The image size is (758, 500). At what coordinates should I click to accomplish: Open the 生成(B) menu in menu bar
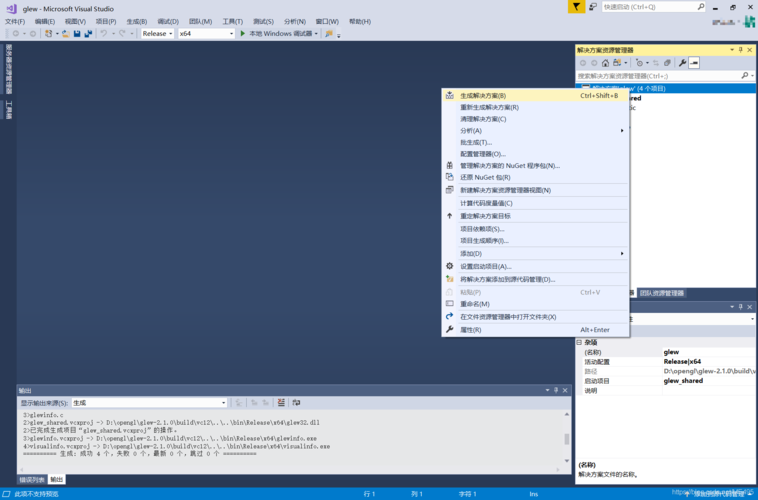coord(137,21)
